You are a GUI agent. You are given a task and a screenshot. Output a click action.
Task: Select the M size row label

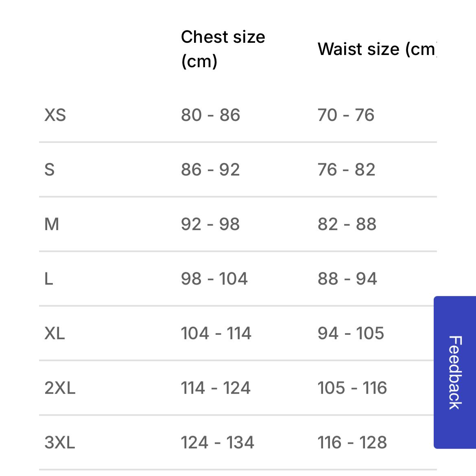point(52,224)
